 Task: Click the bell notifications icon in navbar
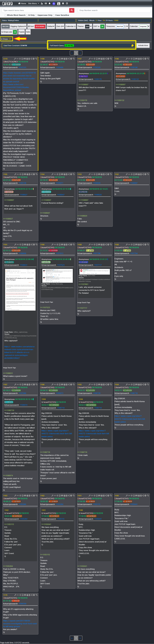tap(49, 4)
